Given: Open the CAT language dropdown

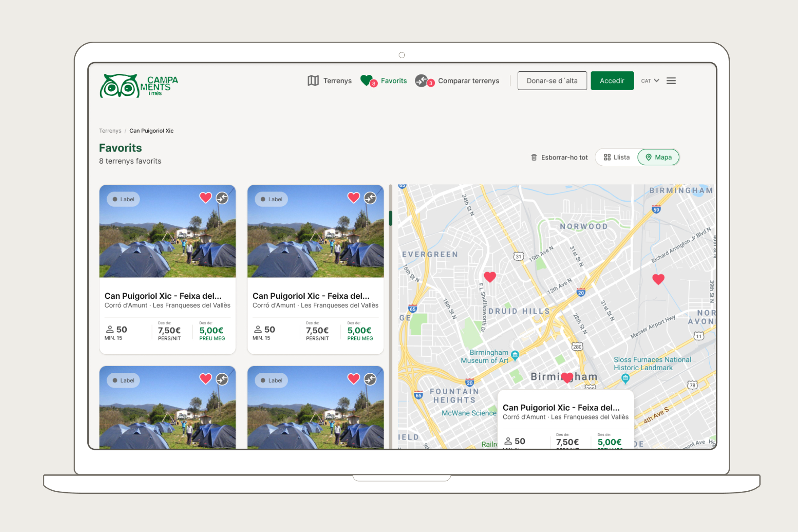Looking at the screenshot, I should tap(650, 81).
